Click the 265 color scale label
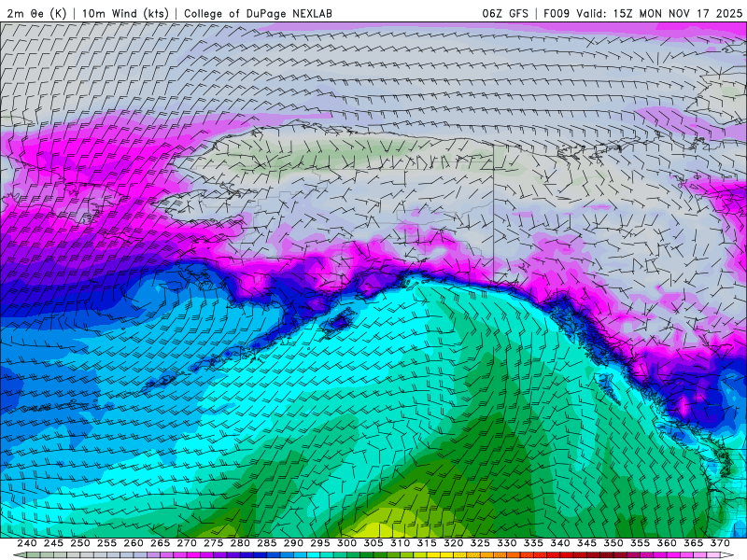 click(160, 543)
